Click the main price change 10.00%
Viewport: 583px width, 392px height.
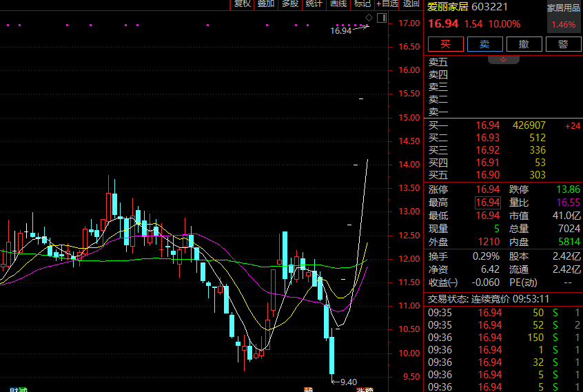tap(504, 24)
